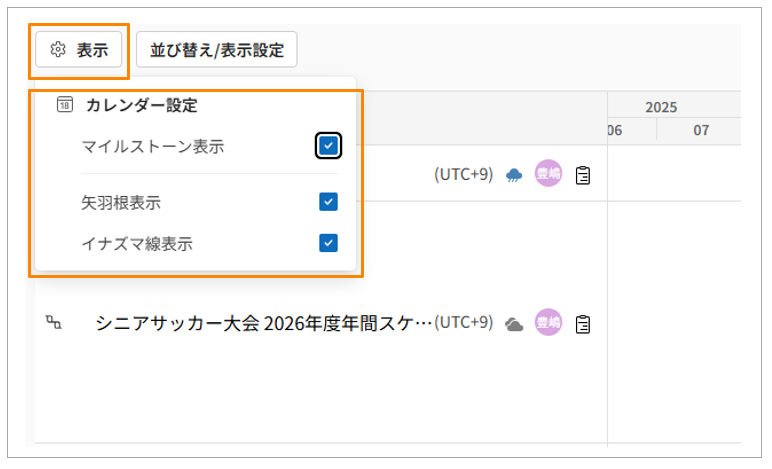
Task: Open the 表示 gear dropdown
Action: (79, 49)
